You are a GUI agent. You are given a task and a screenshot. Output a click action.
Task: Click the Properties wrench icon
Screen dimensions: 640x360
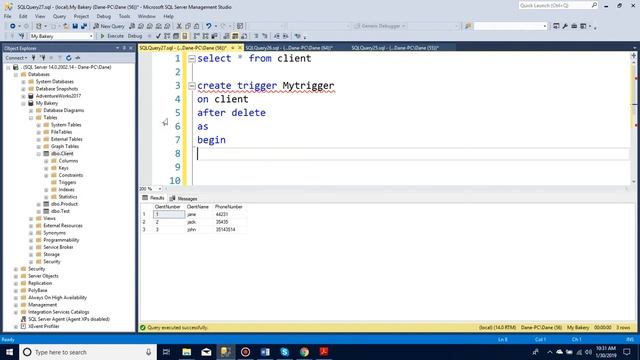[x=565, y=26]
